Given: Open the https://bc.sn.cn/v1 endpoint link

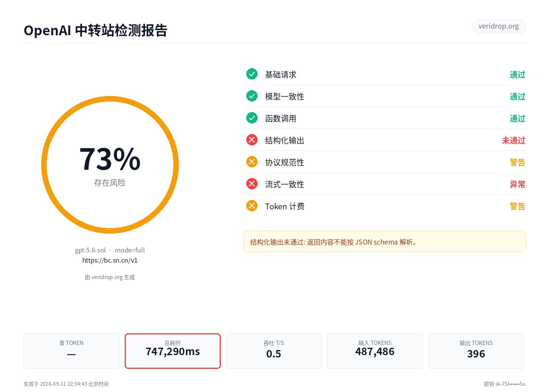Looking at the screenshot, I should (x=110, y=260).
